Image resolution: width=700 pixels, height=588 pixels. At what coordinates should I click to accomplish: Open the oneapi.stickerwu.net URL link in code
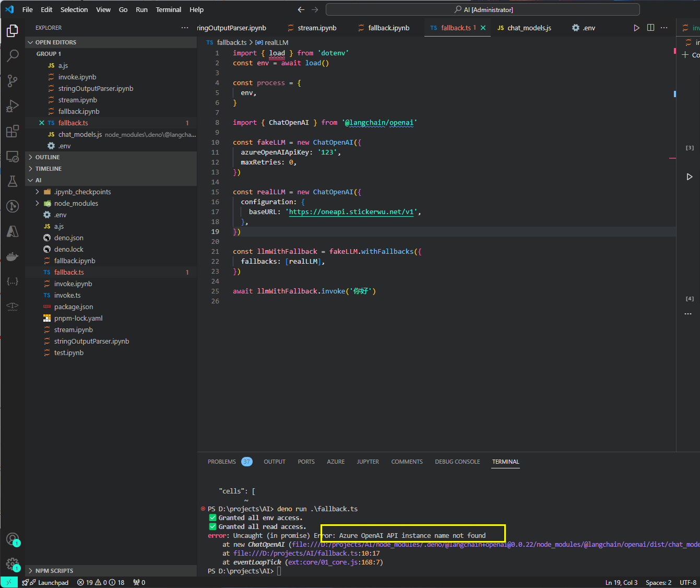pos(351,212)
